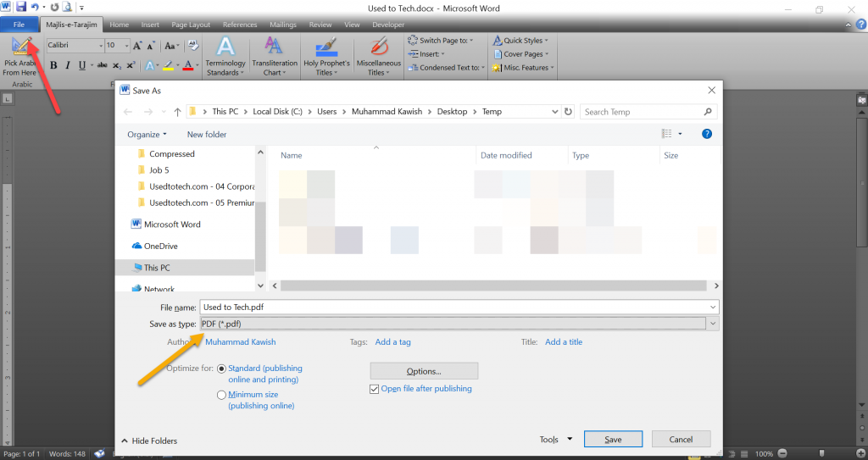
Task: Click the Grow Font icon
Action: pos(137,46)
